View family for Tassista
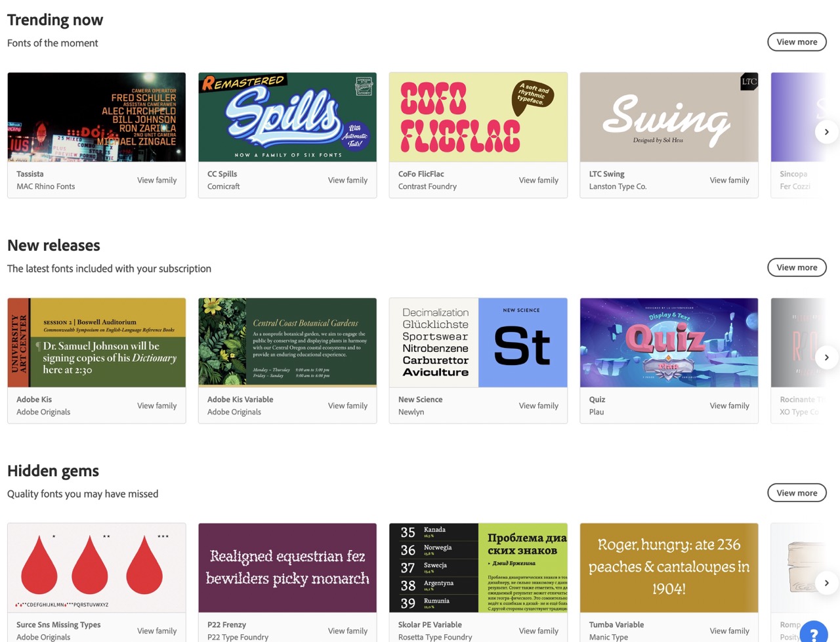 coord(157,180)
